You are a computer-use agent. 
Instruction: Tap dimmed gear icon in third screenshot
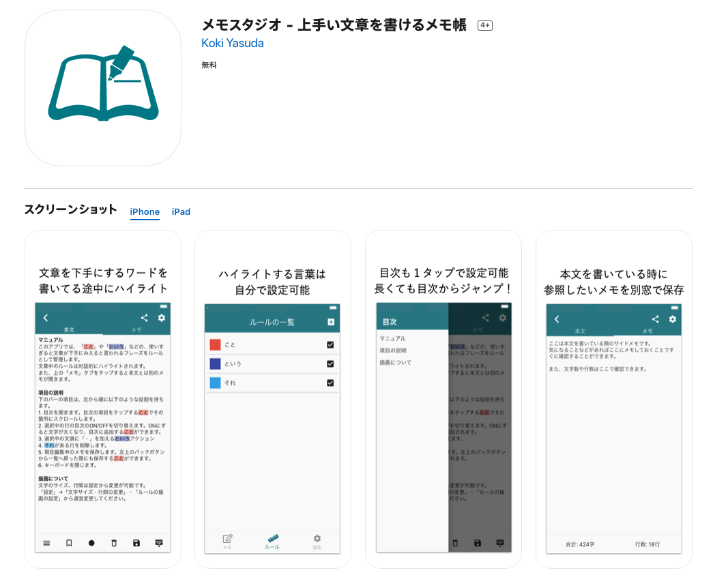(x=502, y=318)
